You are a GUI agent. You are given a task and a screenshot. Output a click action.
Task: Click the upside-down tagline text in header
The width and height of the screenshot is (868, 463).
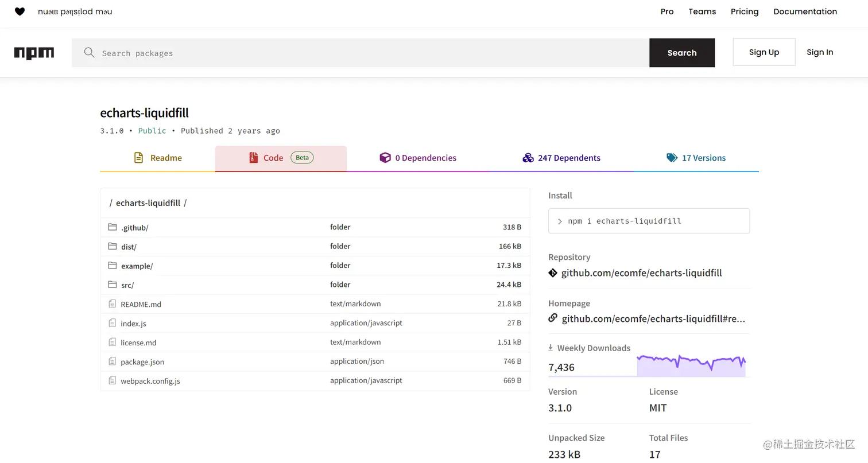pyautogui.click(x=75, y=11)
